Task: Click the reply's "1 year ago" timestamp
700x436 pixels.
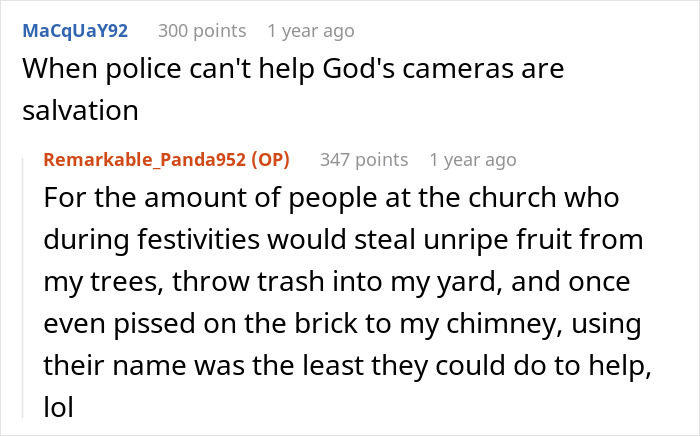Action: click(472, 159)
